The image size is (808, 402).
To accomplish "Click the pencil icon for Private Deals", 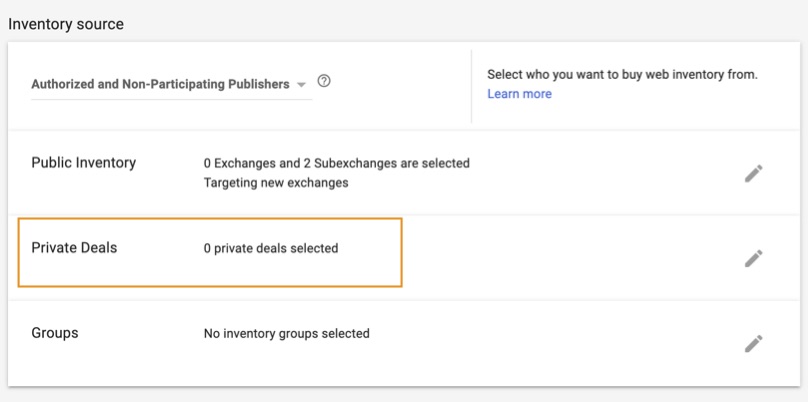I will 753,258.
